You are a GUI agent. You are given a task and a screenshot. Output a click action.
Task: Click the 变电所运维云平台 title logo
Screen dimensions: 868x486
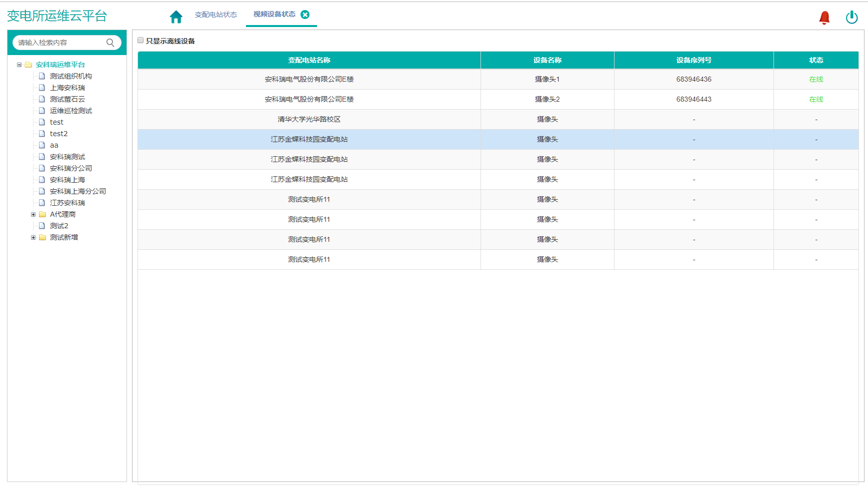click(x=57, y=16)
